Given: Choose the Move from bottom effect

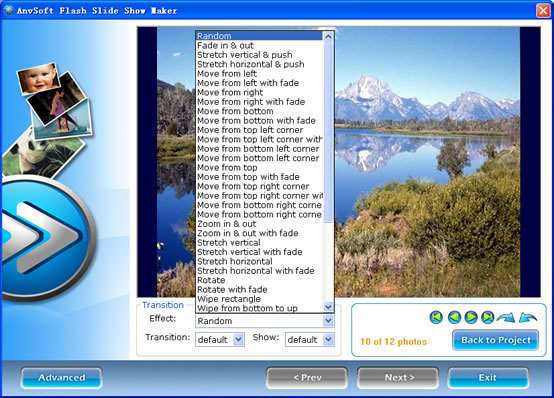Looking at the screenshot, I should pos(259,111).
